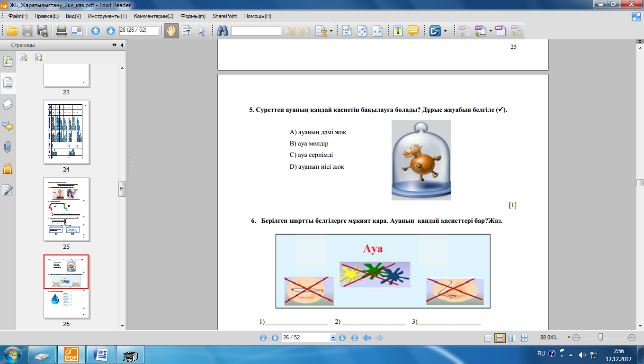
Task: Select the Typewriter text tool
Action: (x=398, y=31)
